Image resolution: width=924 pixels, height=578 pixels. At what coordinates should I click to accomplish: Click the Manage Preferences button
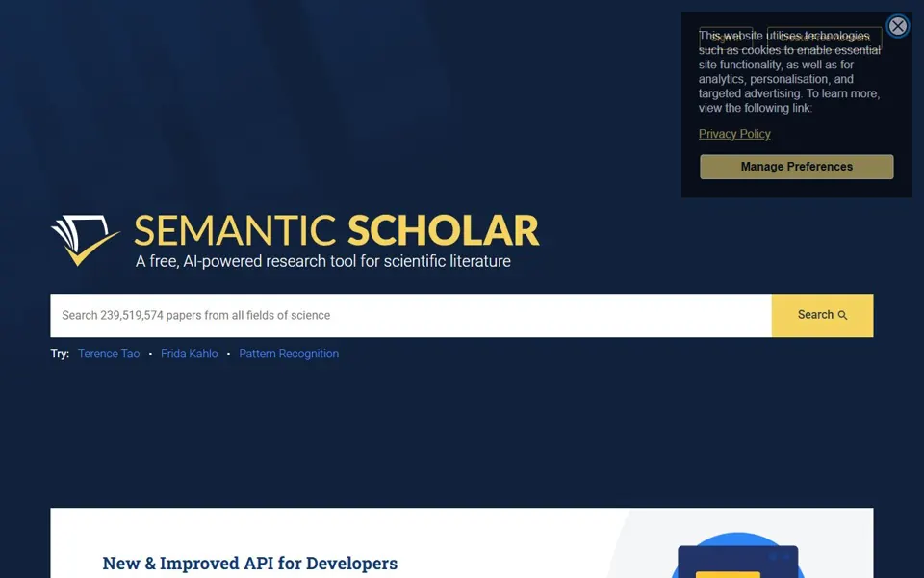coord(796,167)
